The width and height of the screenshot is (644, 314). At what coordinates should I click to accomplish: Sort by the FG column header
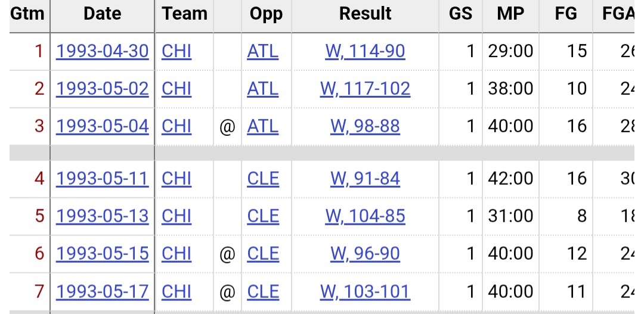pos(565,14)
